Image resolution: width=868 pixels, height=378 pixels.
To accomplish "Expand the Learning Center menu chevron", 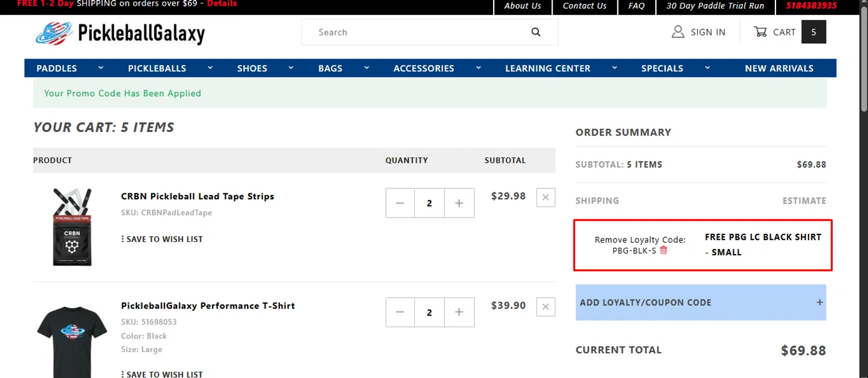I will [615, 68].
